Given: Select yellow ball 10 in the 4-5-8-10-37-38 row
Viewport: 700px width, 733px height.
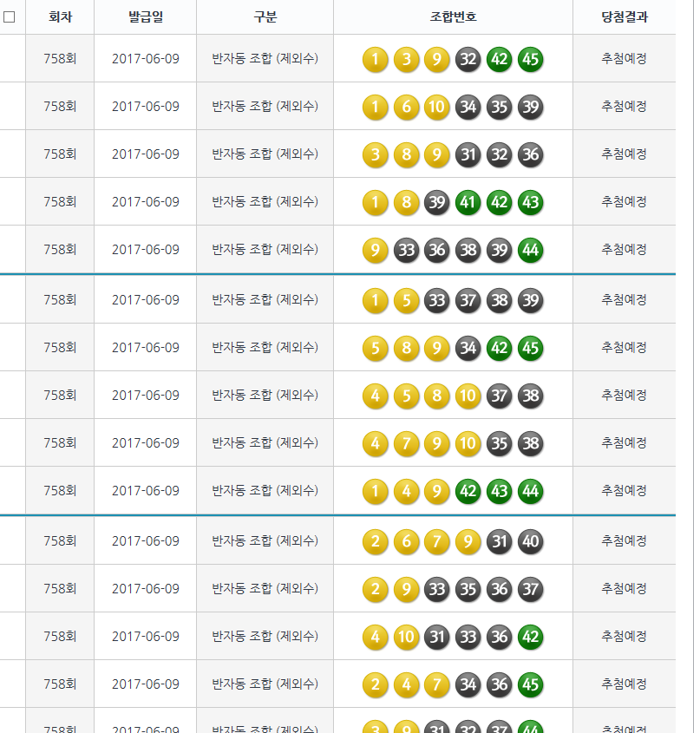Looking at the screenshot, I should point(468,396).
